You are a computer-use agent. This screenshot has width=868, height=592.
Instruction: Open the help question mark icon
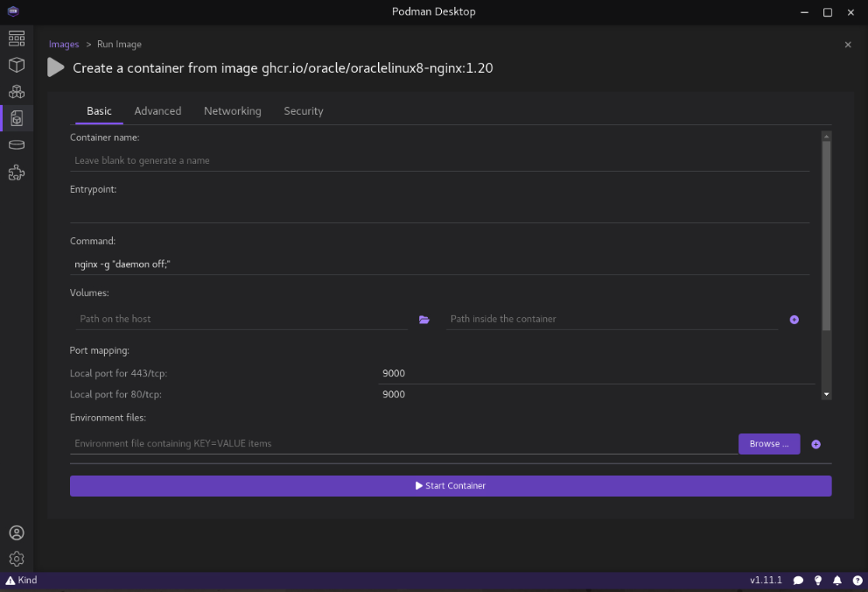tap(857, 581)
